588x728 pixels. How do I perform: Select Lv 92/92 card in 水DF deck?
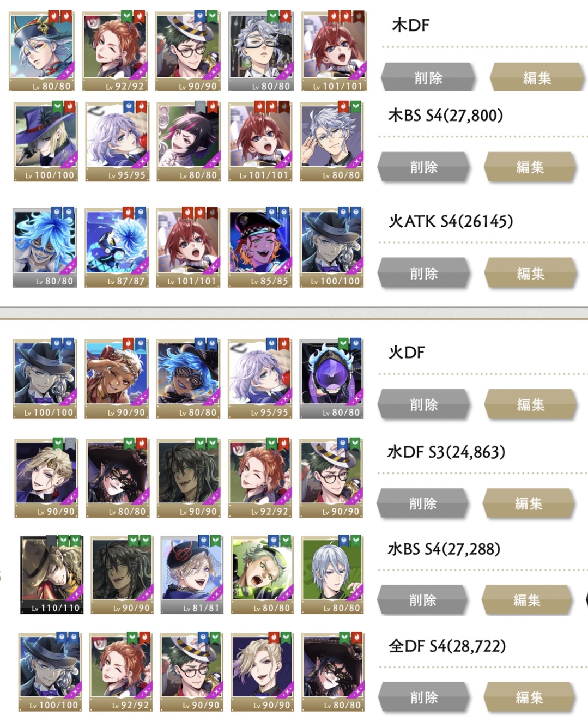pos(260,478)
